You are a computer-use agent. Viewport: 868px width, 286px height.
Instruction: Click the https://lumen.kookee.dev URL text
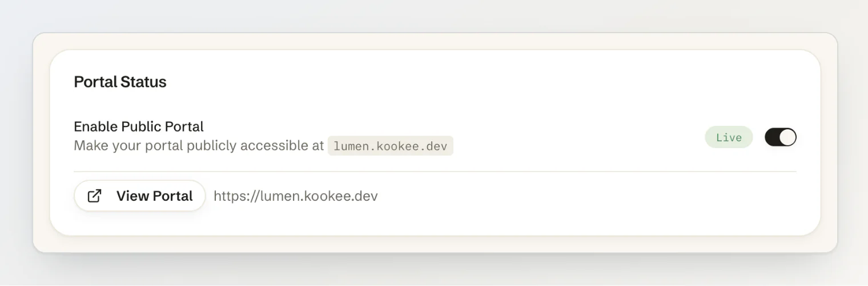pos(296,196)
